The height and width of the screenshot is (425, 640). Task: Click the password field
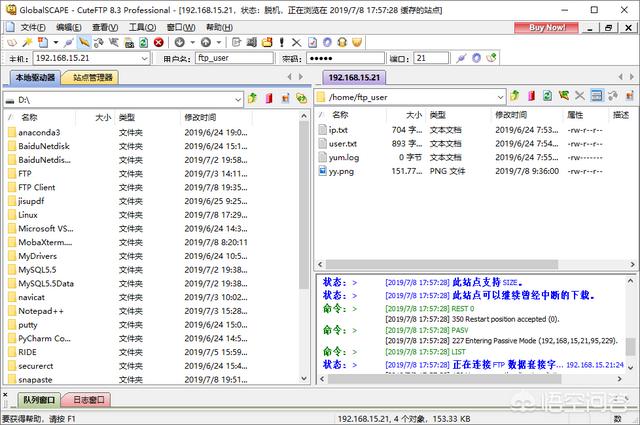point(345,58)
